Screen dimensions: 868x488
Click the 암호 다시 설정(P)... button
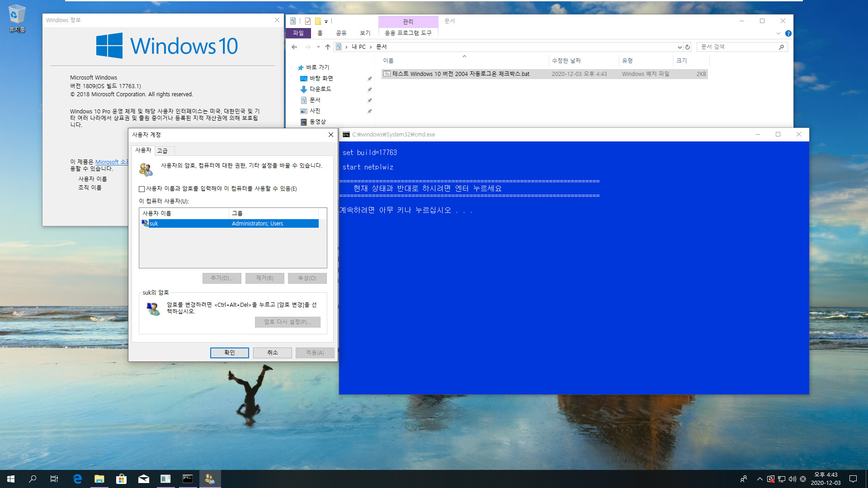pyautogui.click(x=288, y=322)
